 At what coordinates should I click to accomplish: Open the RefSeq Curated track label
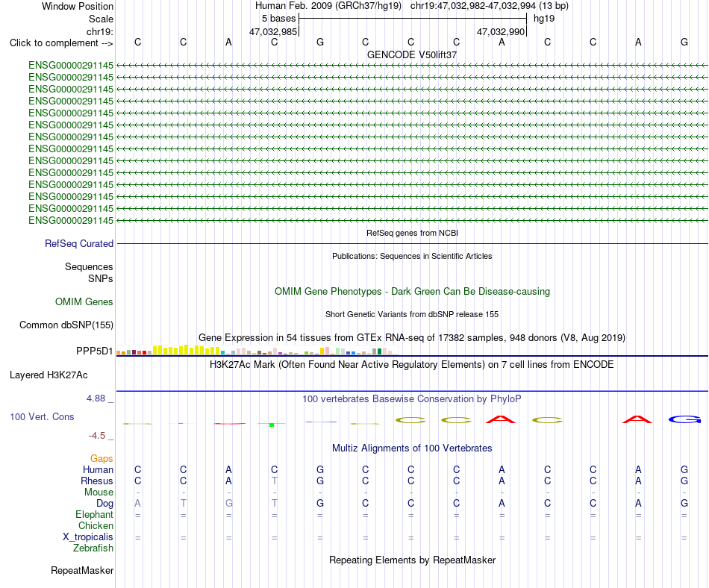(79, 243)
